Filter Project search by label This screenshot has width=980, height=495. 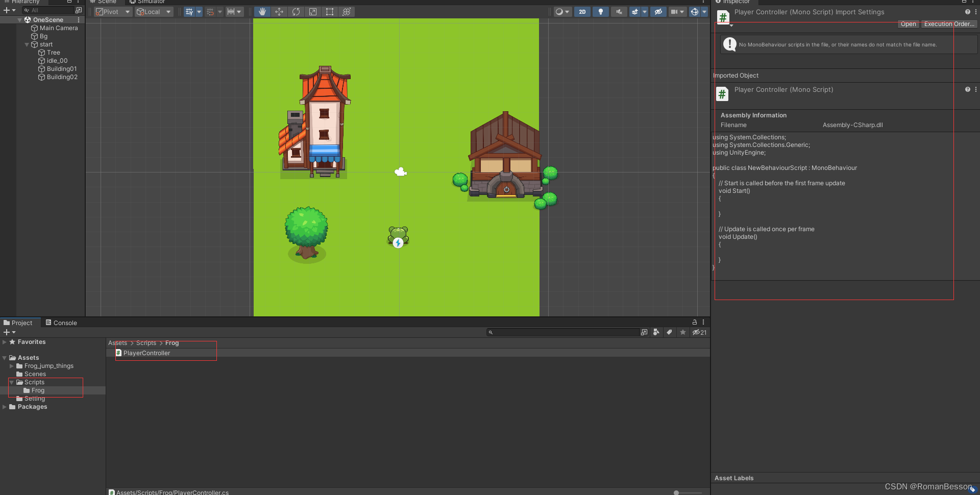coord(669,332)
